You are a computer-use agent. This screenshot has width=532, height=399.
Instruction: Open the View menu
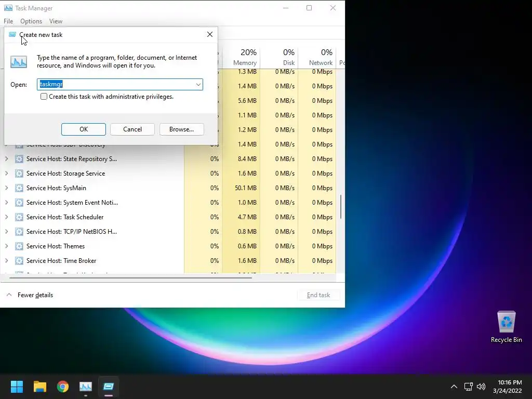[56, 21]
